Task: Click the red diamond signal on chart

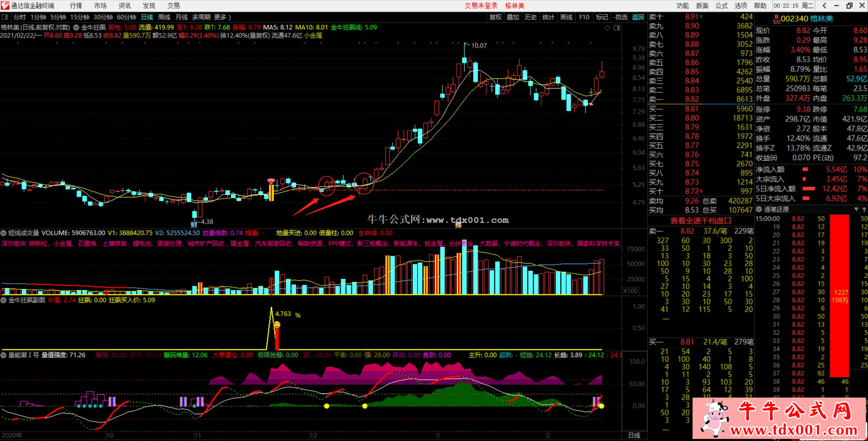Action: (271, 181)
